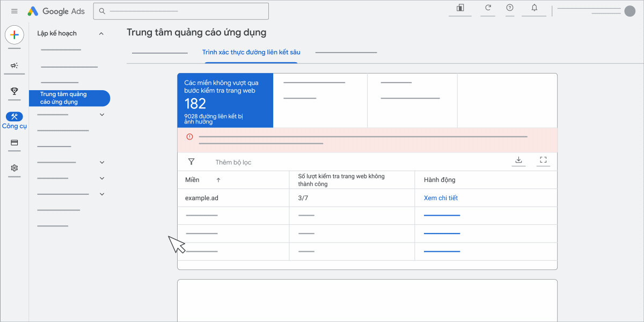Switch to the Trình xác thực đường liên kết sâu tab
The image size is (644, 322).
coord(251,52)
